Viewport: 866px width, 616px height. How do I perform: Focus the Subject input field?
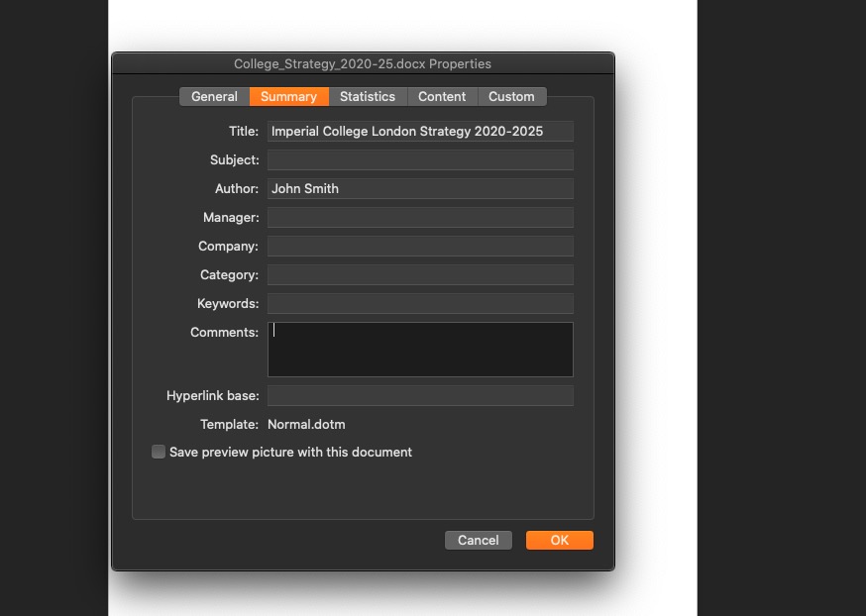pyautogui.click(x=420, y=159)
